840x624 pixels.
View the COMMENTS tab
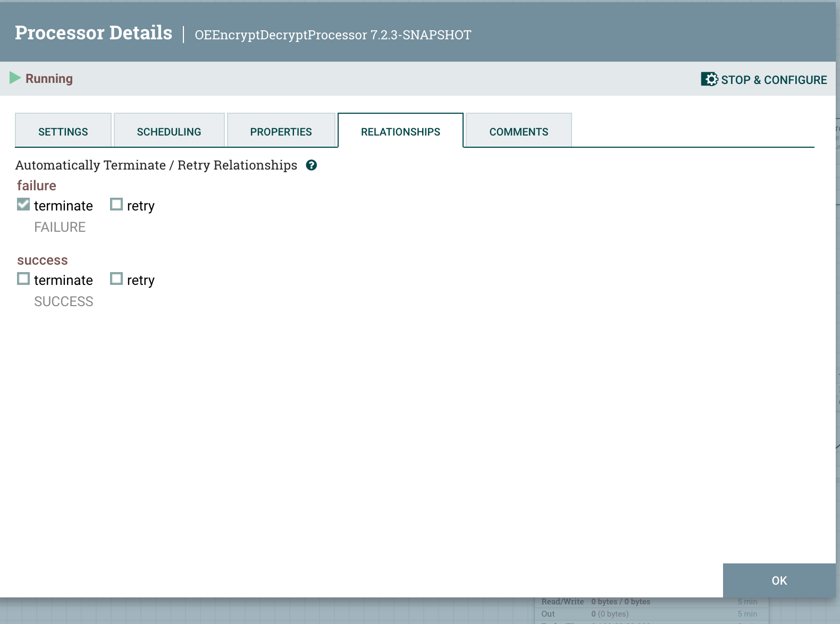[518, 131]
